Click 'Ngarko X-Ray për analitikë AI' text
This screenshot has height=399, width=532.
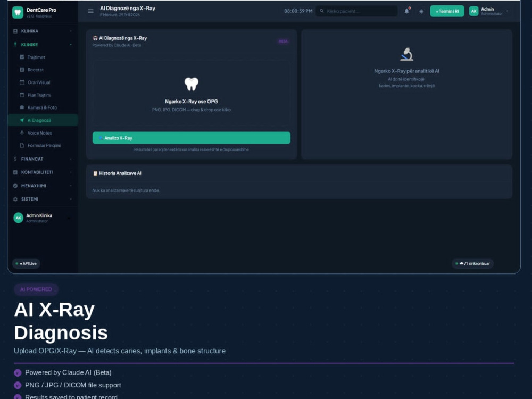[406, 71]
